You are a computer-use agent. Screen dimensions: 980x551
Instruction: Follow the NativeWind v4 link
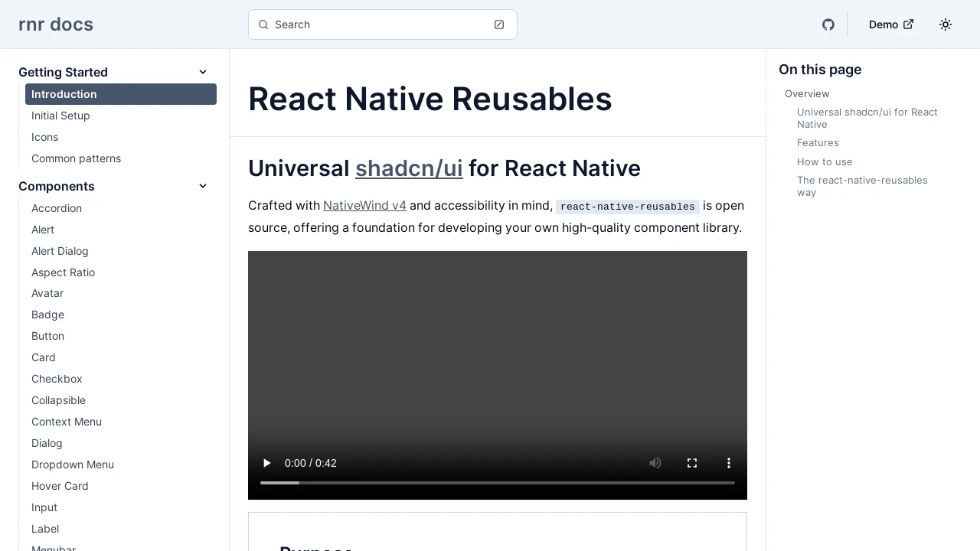(x=364, y=206)
